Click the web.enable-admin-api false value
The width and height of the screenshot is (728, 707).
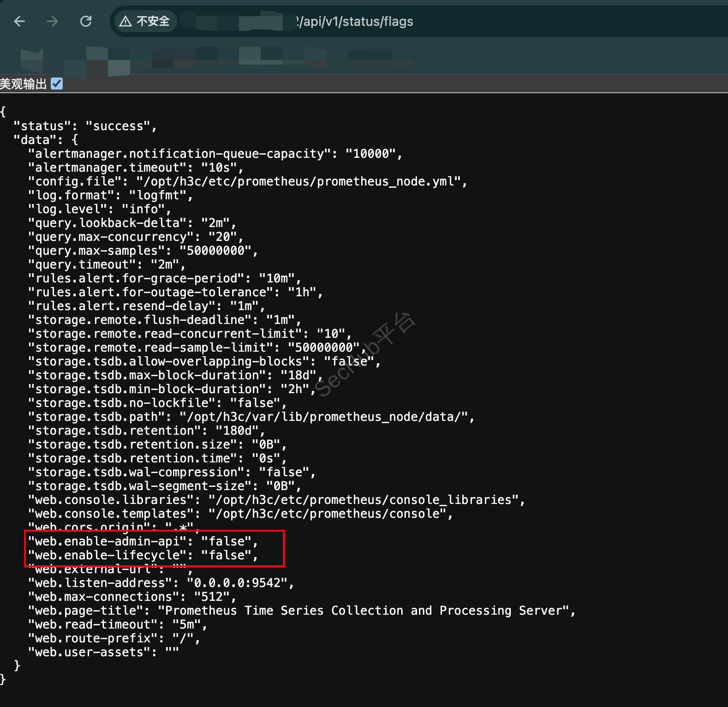pos(226,541)
